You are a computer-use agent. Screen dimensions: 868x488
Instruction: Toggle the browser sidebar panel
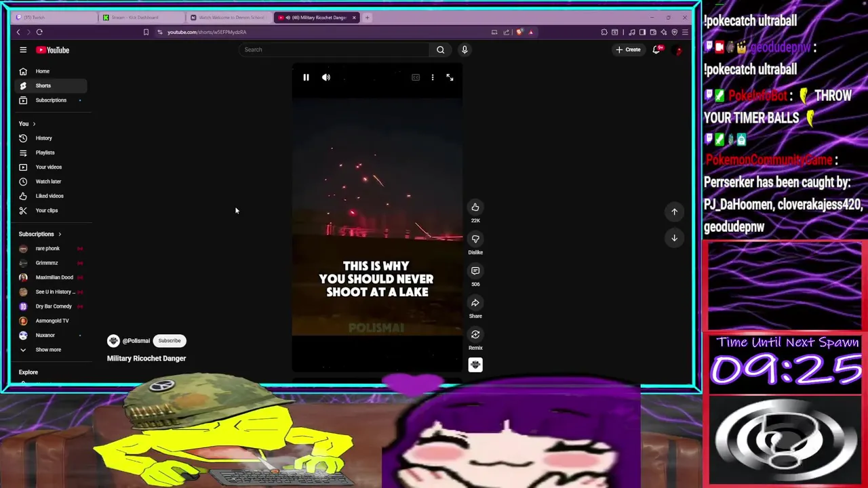point(642,32)
